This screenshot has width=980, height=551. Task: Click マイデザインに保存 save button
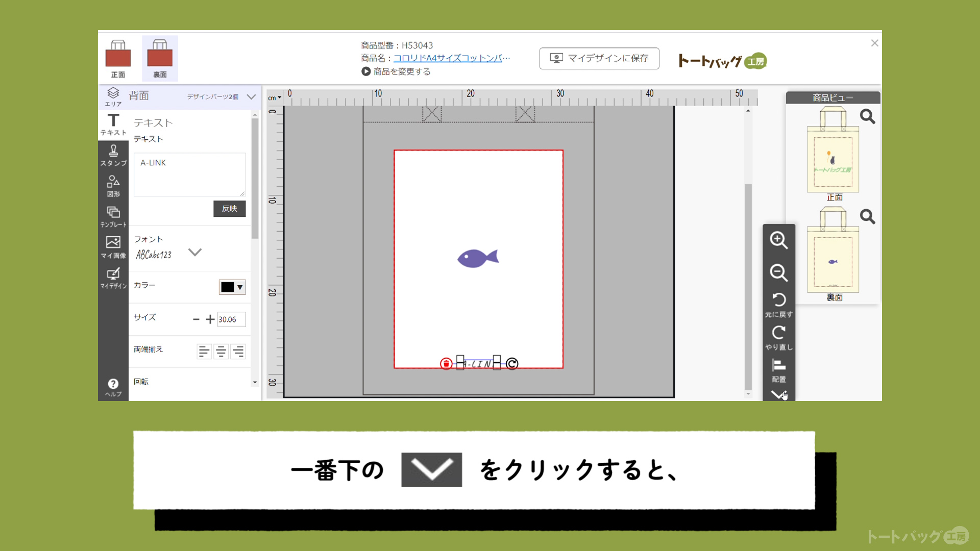click(599, 58)
